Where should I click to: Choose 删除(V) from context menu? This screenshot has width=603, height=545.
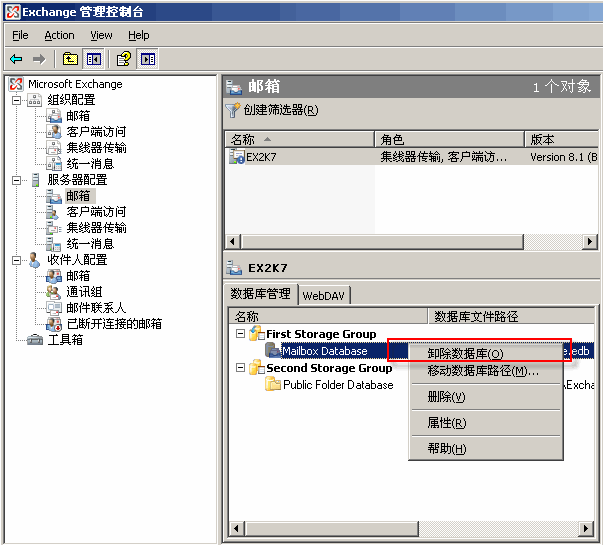pyautogui.click(x=485, y=397)
